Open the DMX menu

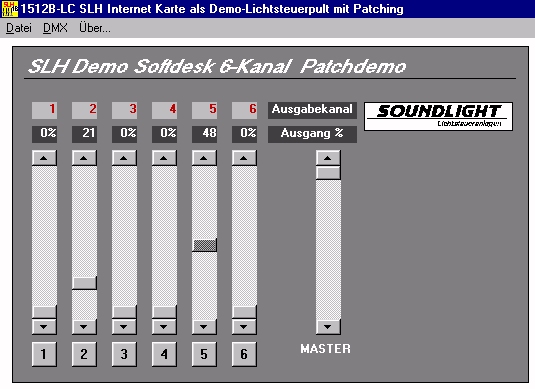(x=55, y=28)
